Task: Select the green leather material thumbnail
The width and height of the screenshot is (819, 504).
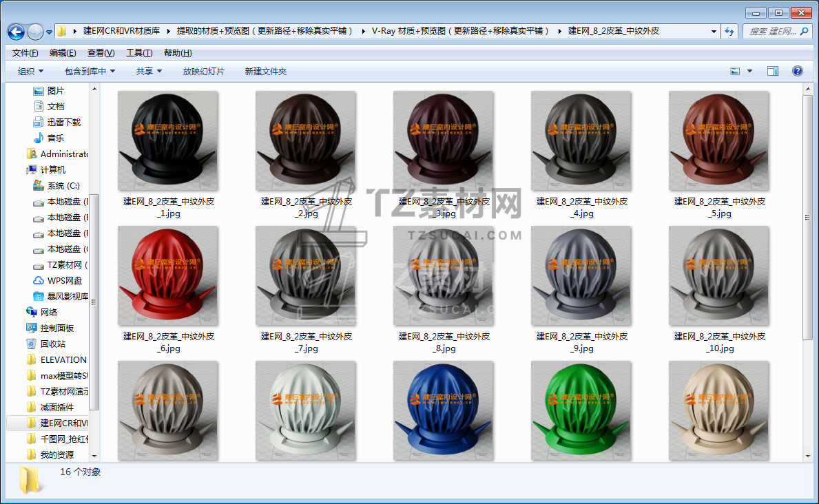Action: coord(581,410)
